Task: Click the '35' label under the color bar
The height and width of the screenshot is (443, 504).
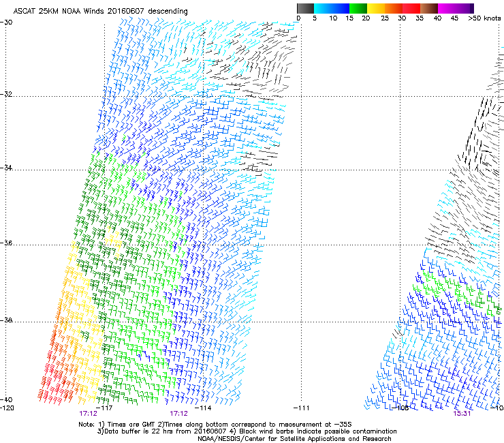Action: (x=420, y=18)
